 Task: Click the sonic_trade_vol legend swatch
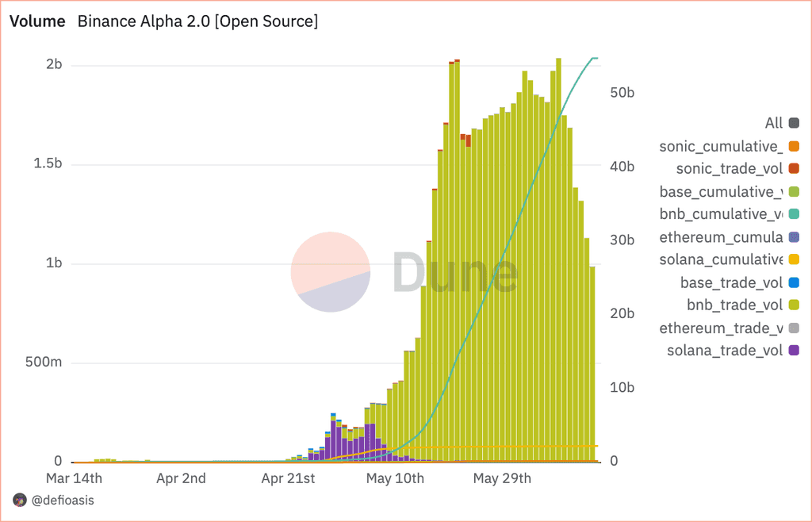793,169
